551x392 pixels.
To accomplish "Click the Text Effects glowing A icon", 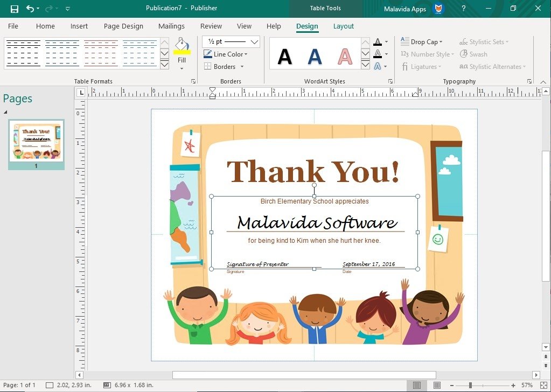I will [x=378, y=66].
